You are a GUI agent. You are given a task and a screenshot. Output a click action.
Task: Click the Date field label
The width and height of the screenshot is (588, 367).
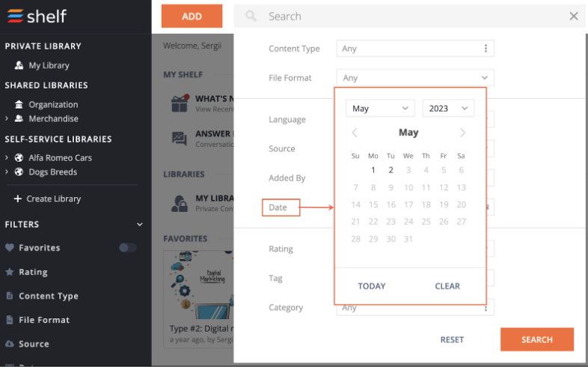(278, 207)
